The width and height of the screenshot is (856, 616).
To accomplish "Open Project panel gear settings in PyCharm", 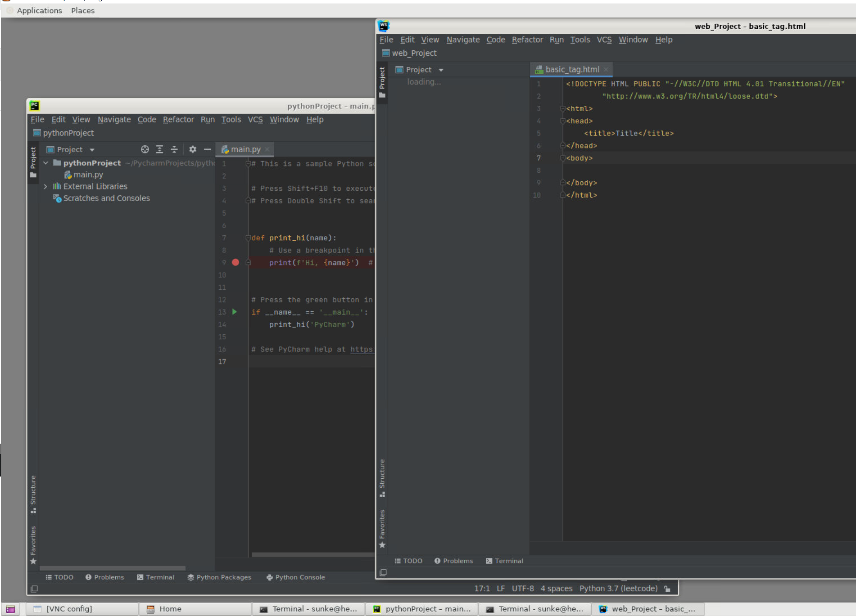I will pyautogui.click(x=193, y=149).
